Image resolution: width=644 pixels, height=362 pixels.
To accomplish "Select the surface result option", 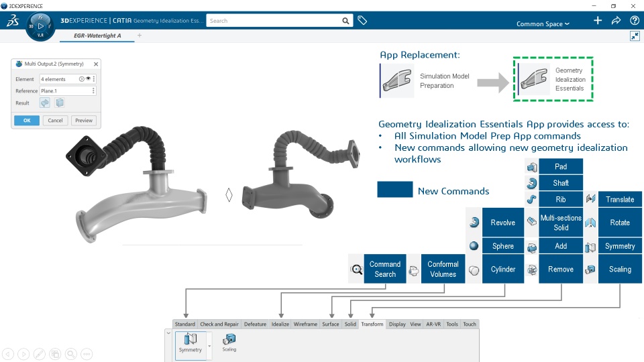I will pyautogui.click(x=45, y=103).
